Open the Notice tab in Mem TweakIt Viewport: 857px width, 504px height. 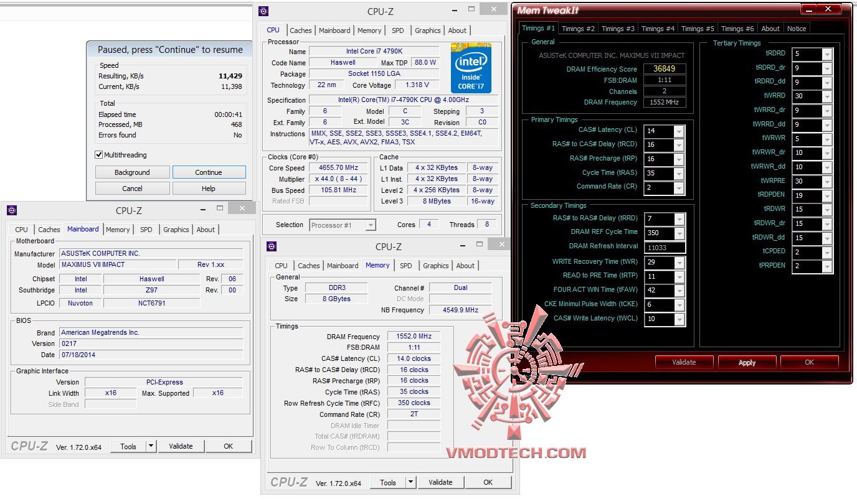coord(797,29)
